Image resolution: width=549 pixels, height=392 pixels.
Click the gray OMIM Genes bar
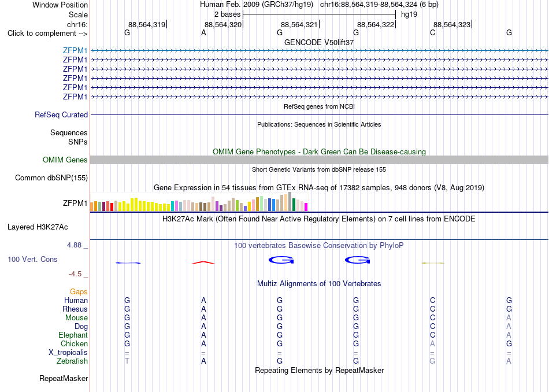pos(319,160)
